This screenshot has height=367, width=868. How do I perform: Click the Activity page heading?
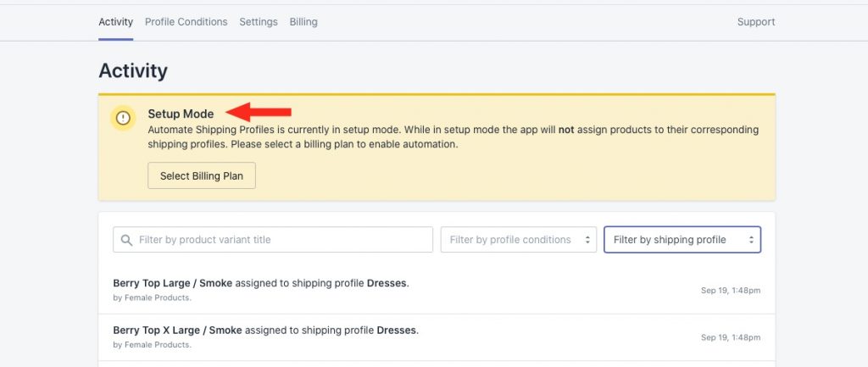tap(133, 71)
